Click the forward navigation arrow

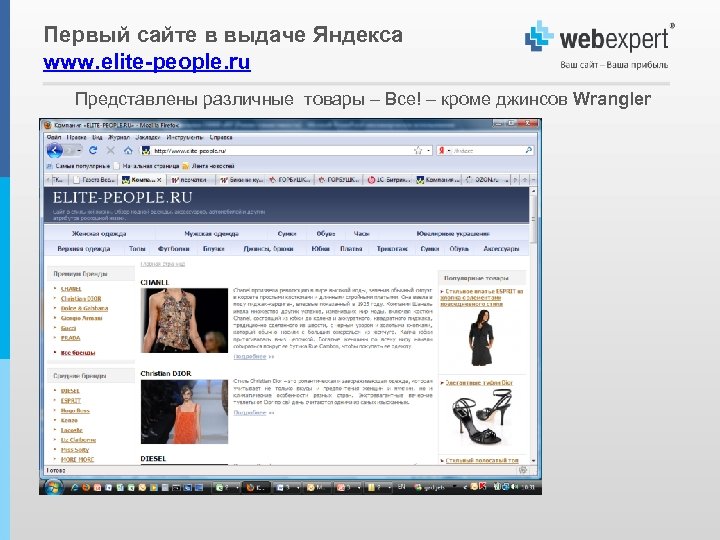[x=70, y=150]
